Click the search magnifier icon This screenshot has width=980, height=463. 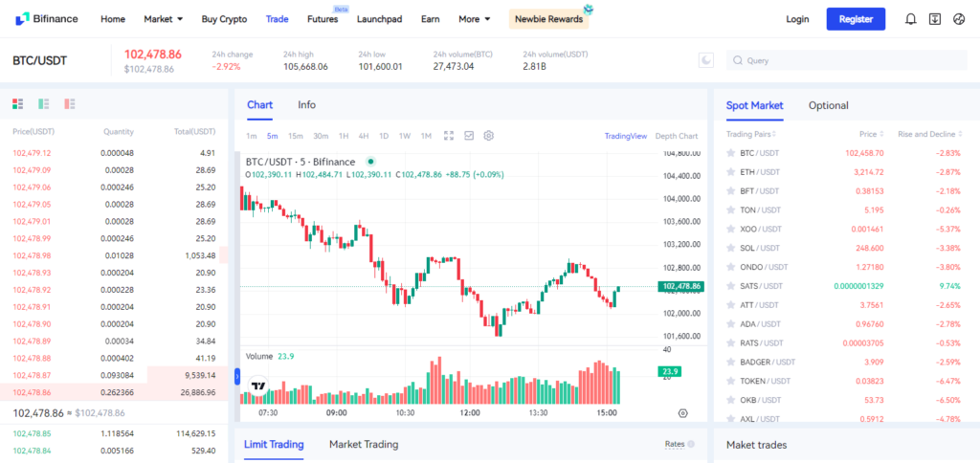(738, 60)
